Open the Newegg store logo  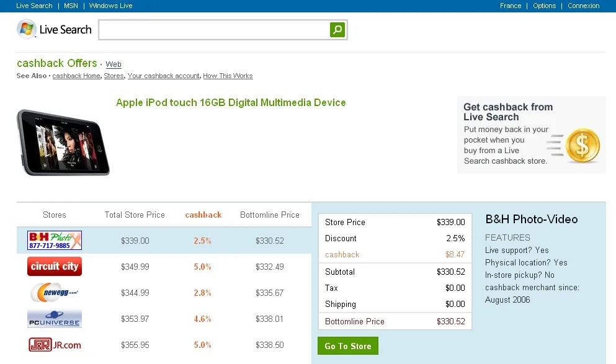[x=55, y=293]
